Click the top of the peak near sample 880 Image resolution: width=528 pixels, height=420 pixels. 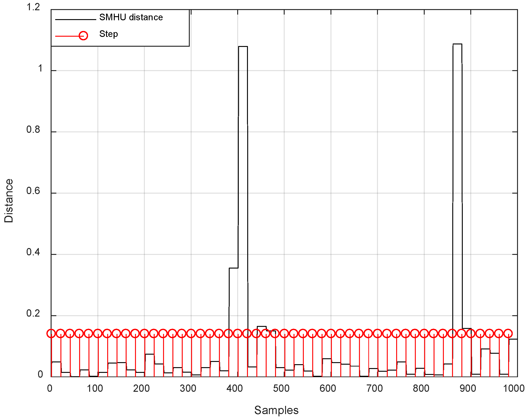pyautogui.click(x=457, y=44)
